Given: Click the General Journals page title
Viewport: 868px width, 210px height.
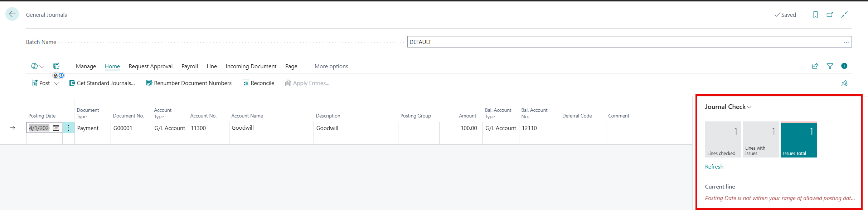Looking at the screenshot, I should [x=47, y=15].
